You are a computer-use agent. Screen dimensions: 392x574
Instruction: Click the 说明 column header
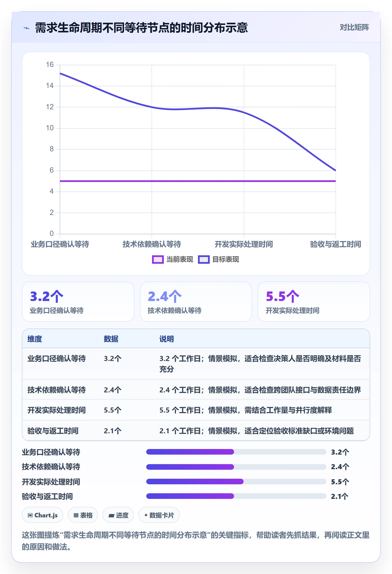pos(167,339)
